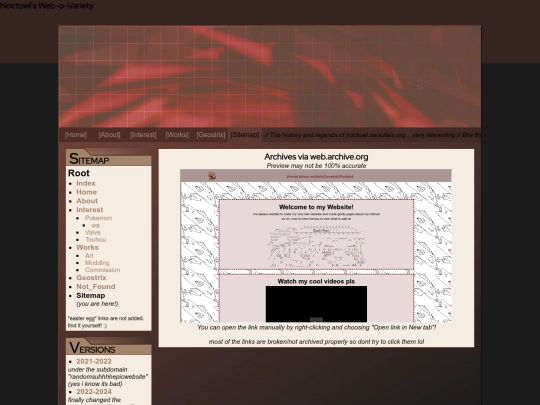The height and width of the screenshot is (405, 540).
Task: Open the Art works link
Action: [x=89, y=256]
